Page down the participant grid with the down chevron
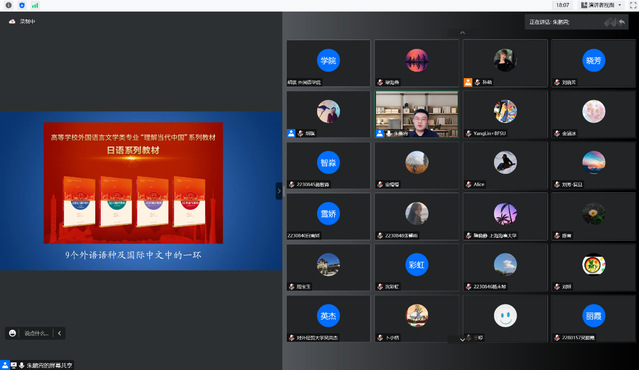This screenshot has height=370, width=639. pyautogui.click(x=463, y=339)
